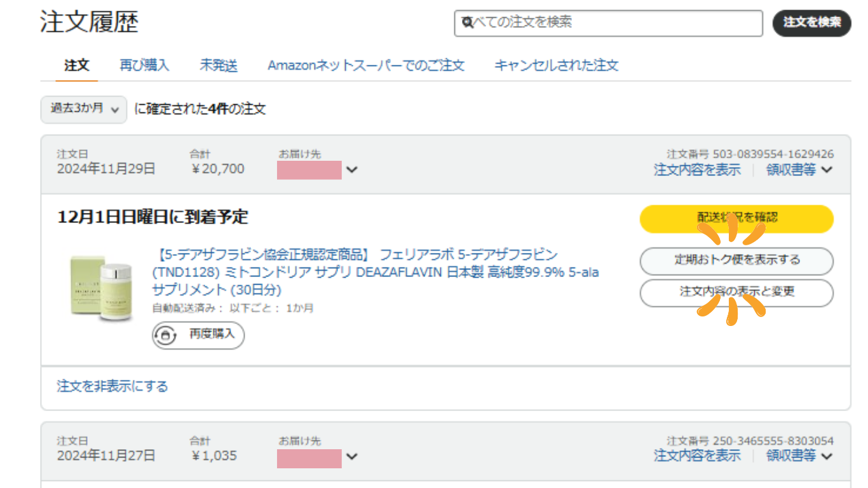The image size is (868, 488).
Task: Expand お届け先 chevron for November 27 order
Action: click(x=352, y=456)
